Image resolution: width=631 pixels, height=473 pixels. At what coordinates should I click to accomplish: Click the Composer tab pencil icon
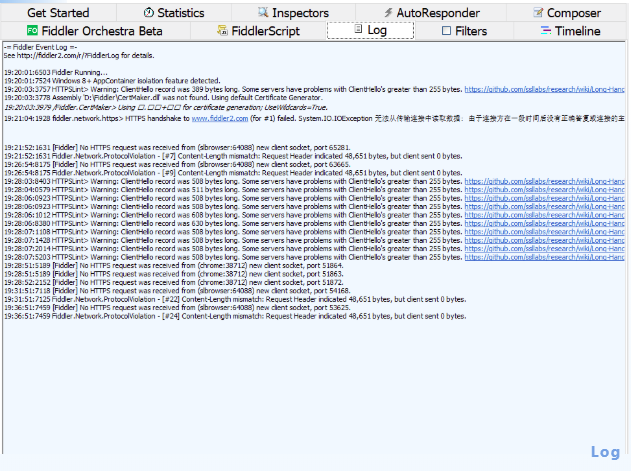[538, 13]
